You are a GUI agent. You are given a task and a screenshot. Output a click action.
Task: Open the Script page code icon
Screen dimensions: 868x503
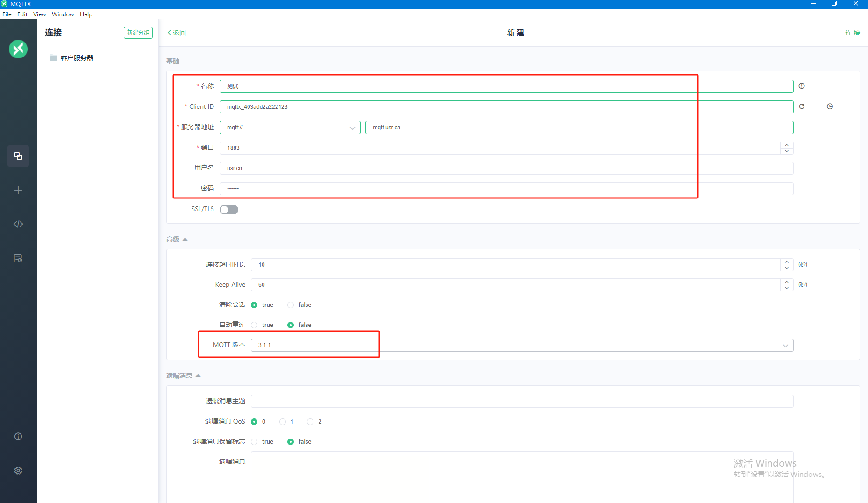[x=18, y=224]
